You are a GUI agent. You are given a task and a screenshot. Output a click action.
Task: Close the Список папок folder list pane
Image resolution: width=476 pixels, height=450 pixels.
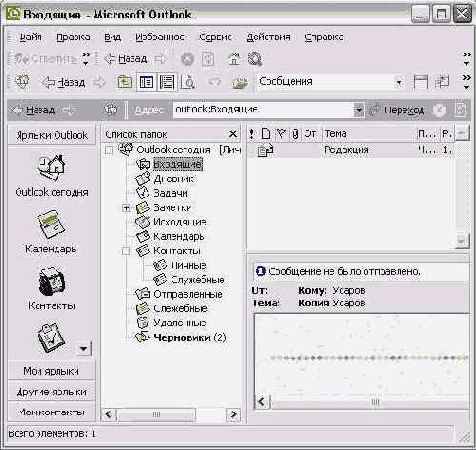pyautogui.click(x=233, y=134)
